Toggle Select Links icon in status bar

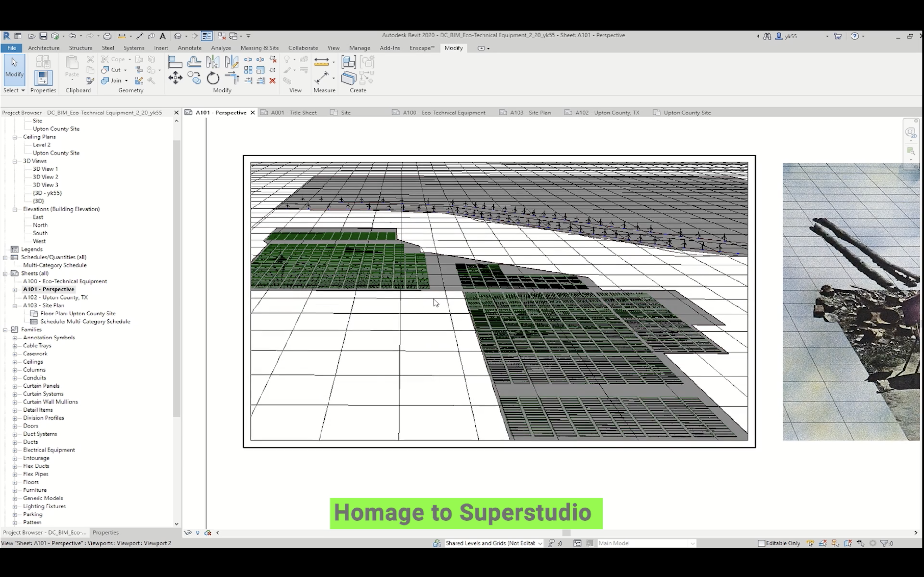[810, 543]
